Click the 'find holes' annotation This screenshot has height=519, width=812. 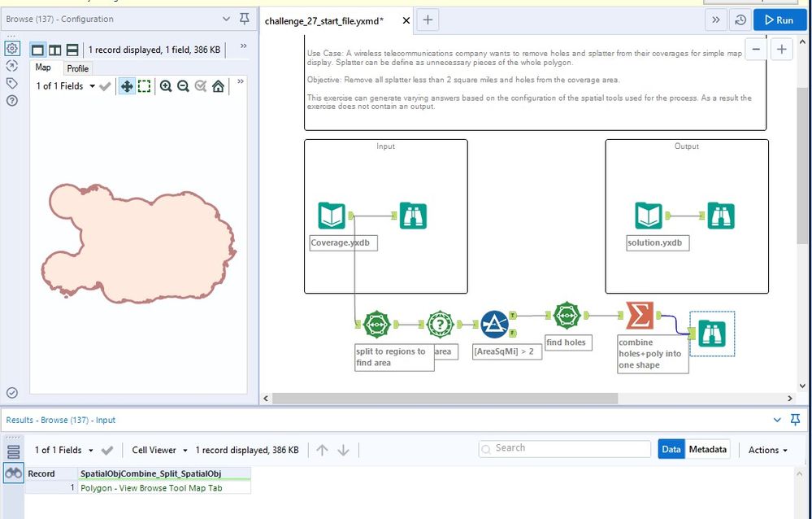click(x=568, y=342)
